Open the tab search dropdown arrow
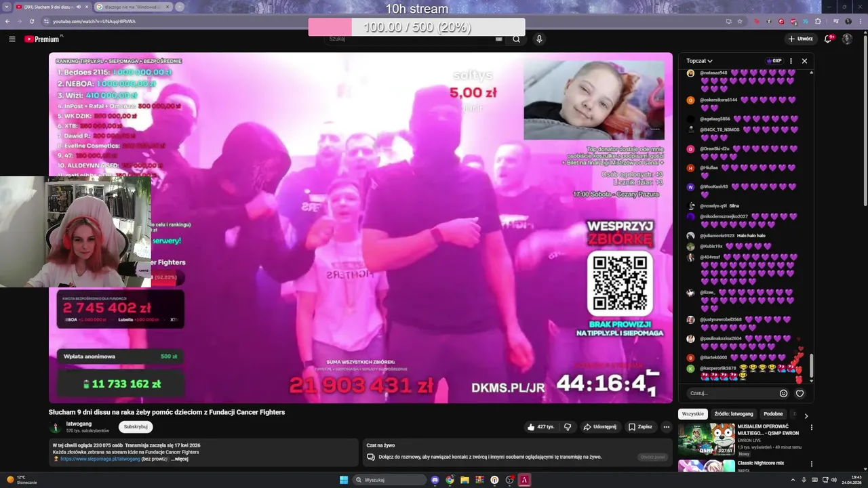 [7, 7]
